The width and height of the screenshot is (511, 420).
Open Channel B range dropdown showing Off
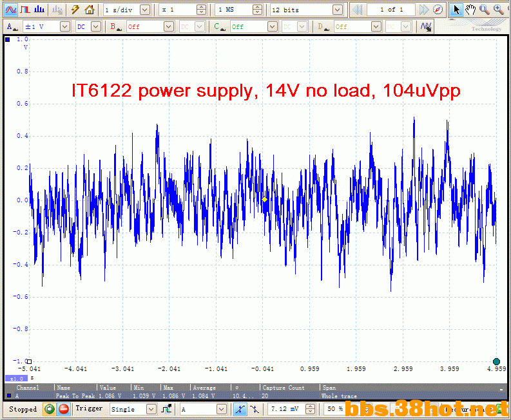[x=169, y=26]
